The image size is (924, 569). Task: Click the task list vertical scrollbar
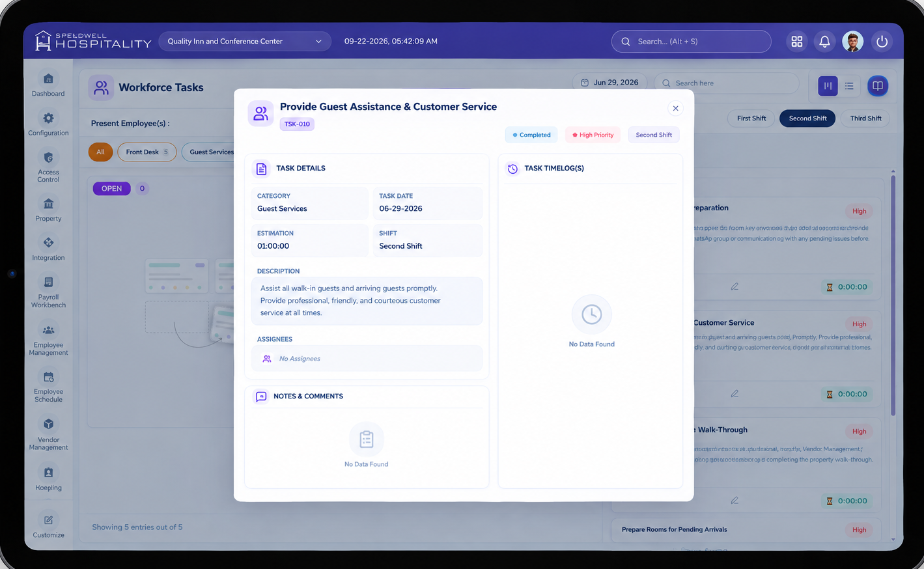coord(893,296)
